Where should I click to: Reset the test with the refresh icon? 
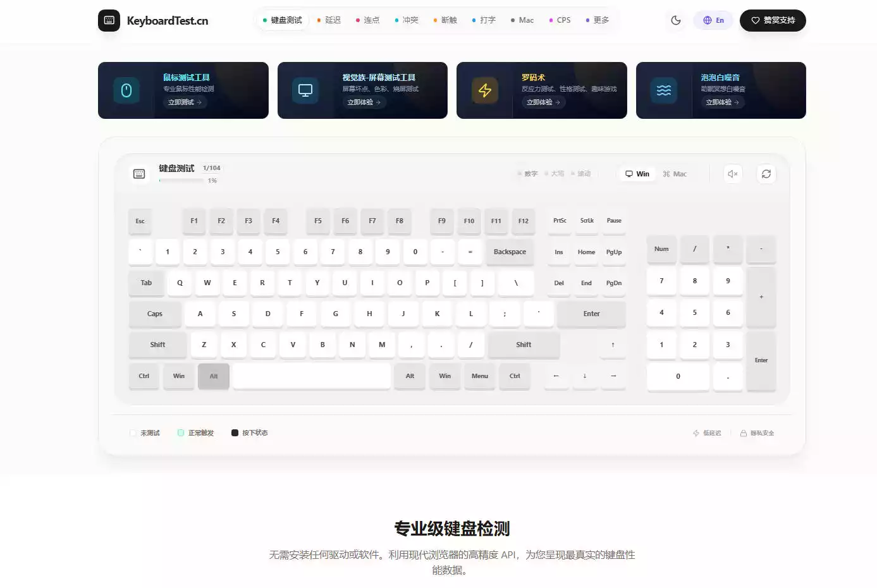(x=766, y=174)
